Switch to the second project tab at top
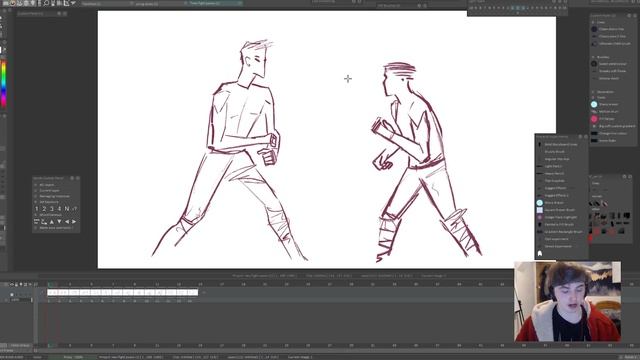This screenshot has width=640, height=360. click(x=157, y=3)
